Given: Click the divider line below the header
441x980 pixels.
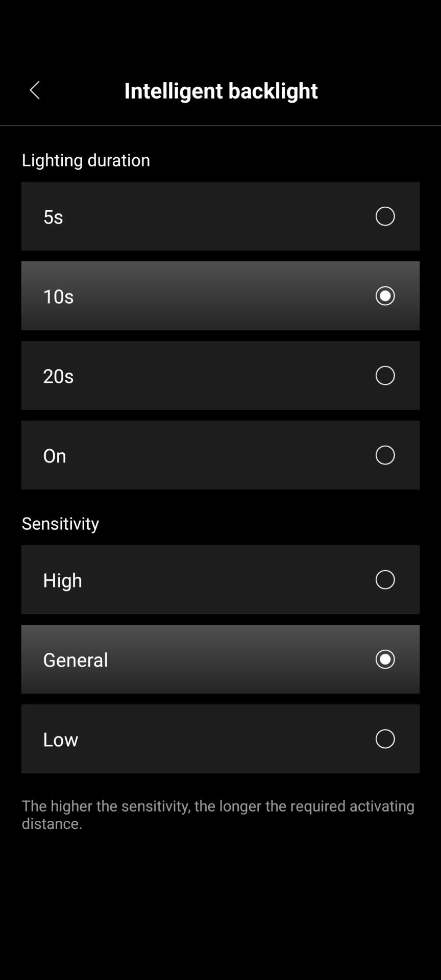Looking at the screenshot, I should click(220, 126).
